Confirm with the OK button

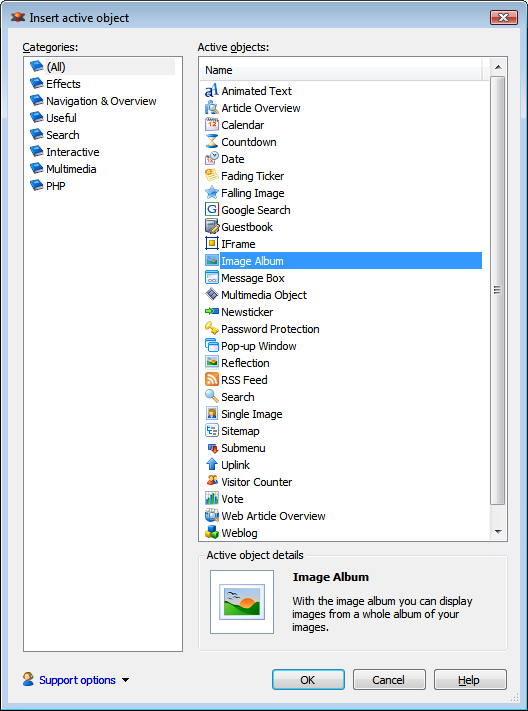tap(308, 680)
